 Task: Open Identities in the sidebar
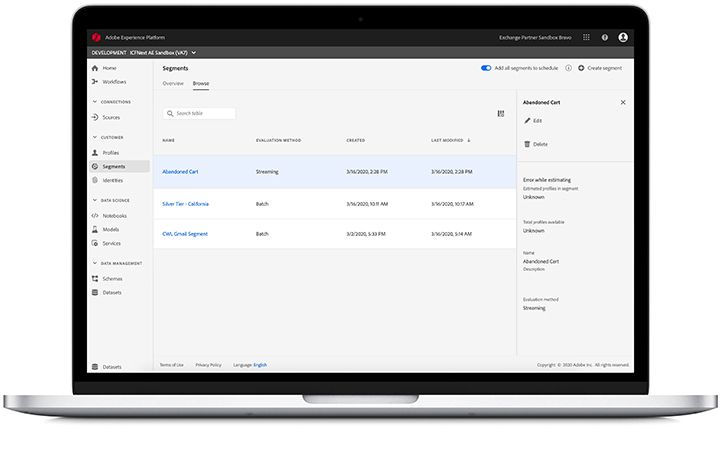click(x=112, y=180)
